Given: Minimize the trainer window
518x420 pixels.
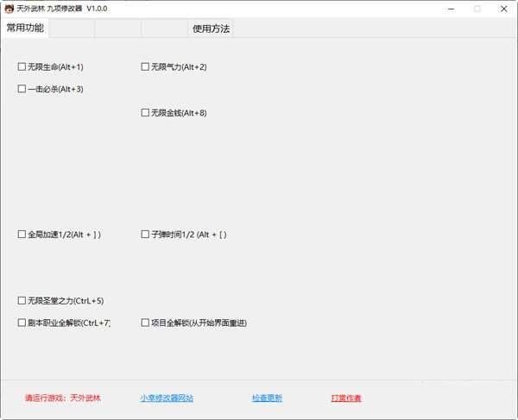Looking at the screenshot, I should coord(449,8).
